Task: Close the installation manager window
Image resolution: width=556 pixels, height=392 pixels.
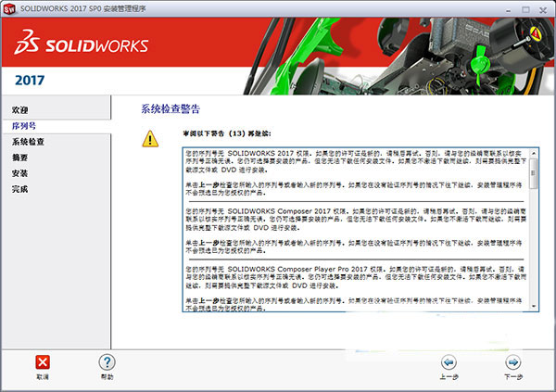Action: [x=543, y=9]
